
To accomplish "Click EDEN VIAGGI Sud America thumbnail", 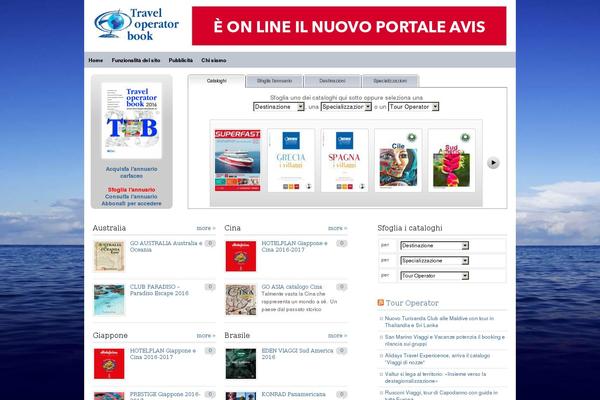I will click(x=241, y=364).
